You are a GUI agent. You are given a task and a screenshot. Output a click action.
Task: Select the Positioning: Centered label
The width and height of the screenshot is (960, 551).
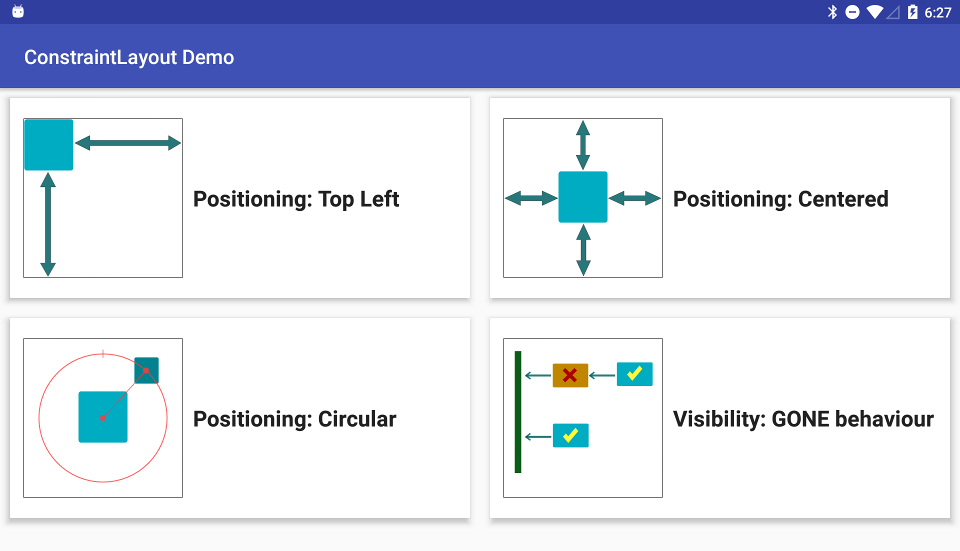[780, 199]
